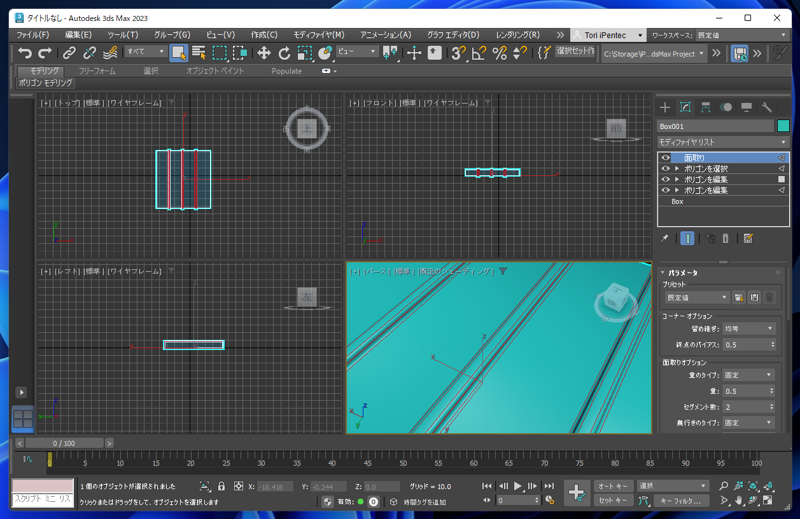
Task: Select the Select and Link tool
Action: [x=69, y=53]
